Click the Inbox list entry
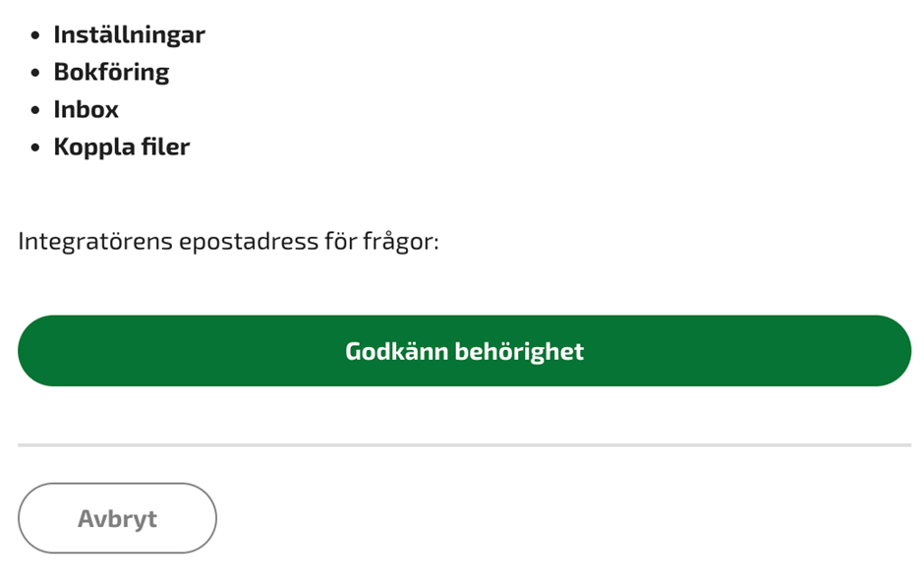Image resolution: width=924 pixels, height=584 pixels. (x=86, y=109)
